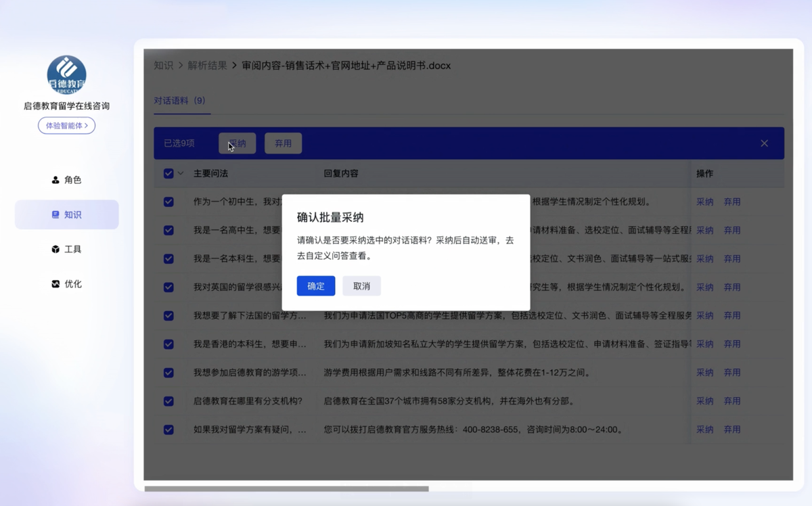Uncheck the row about 启德教育在哪里有分支机构
This screenshot has width=812, height=506.
[x=168, y=401]
